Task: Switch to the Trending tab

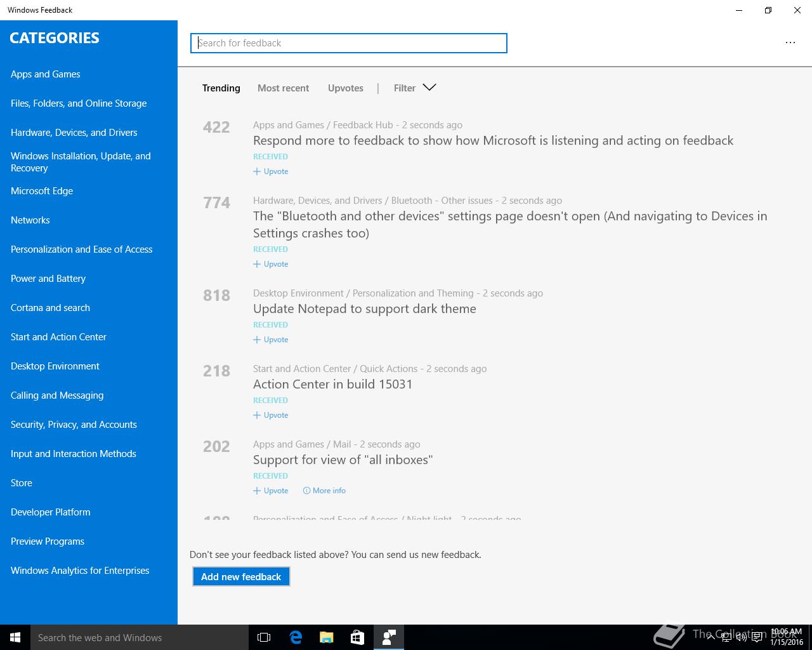Action: [221, 88]
